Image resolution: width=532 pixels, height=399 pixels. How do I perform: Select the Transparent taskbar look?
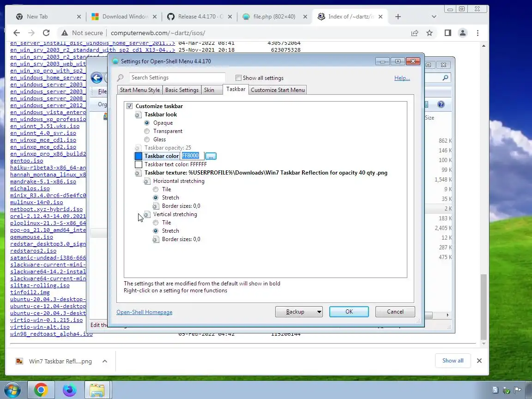click(147, 131)
